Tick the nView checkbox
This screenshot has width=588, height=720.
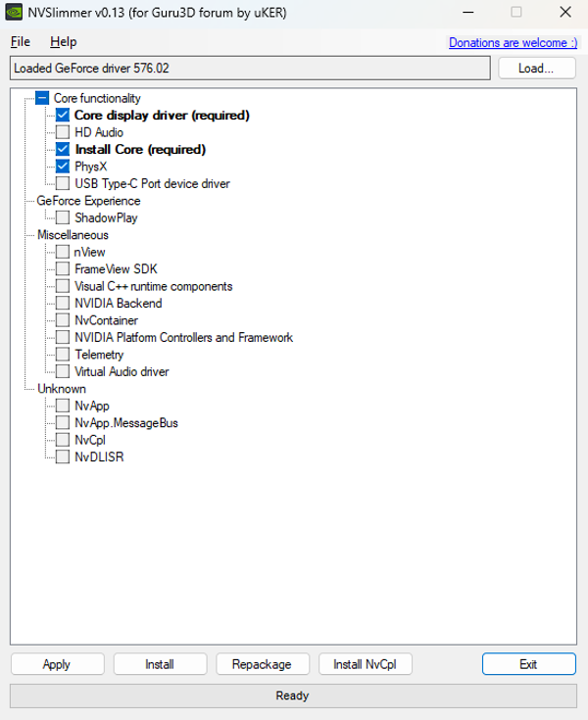(x=63, y=252)
